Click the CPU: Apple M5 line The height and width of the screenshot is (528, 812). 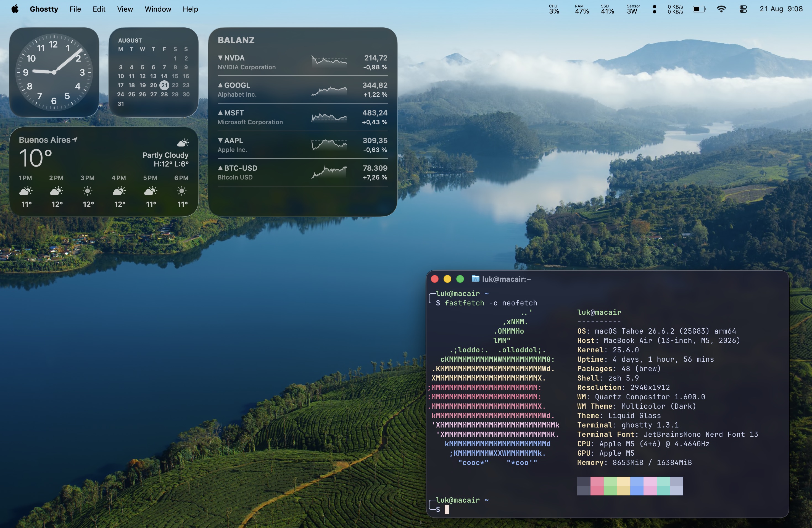(x=643, y=444)
